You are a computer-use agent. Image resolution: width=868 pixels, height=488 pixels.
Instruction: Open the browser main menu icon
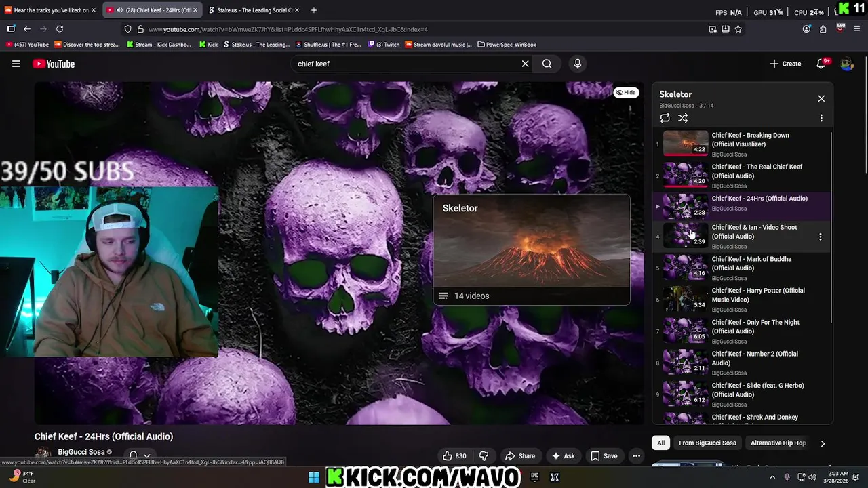click(x=857, y=29)
